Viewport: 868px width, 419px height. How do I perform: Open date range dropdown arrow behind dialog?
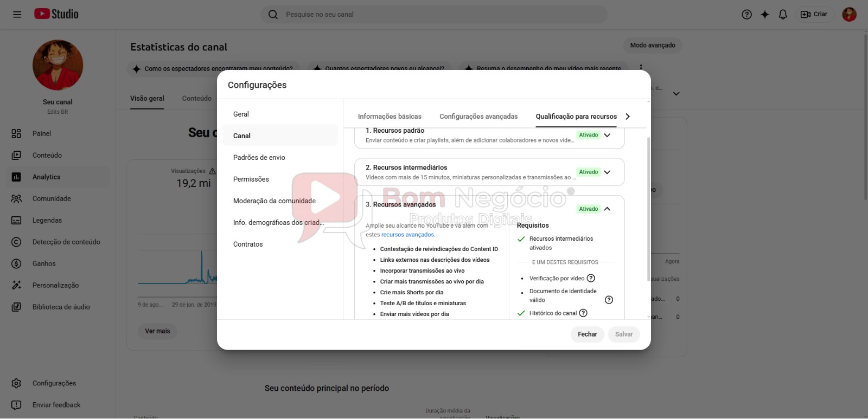(x=676, y=94)
